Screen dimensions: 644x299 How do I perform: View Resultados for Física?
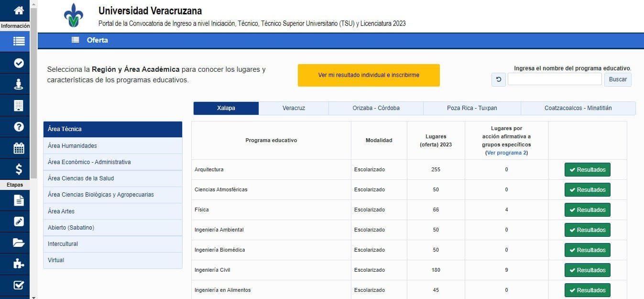588,210
